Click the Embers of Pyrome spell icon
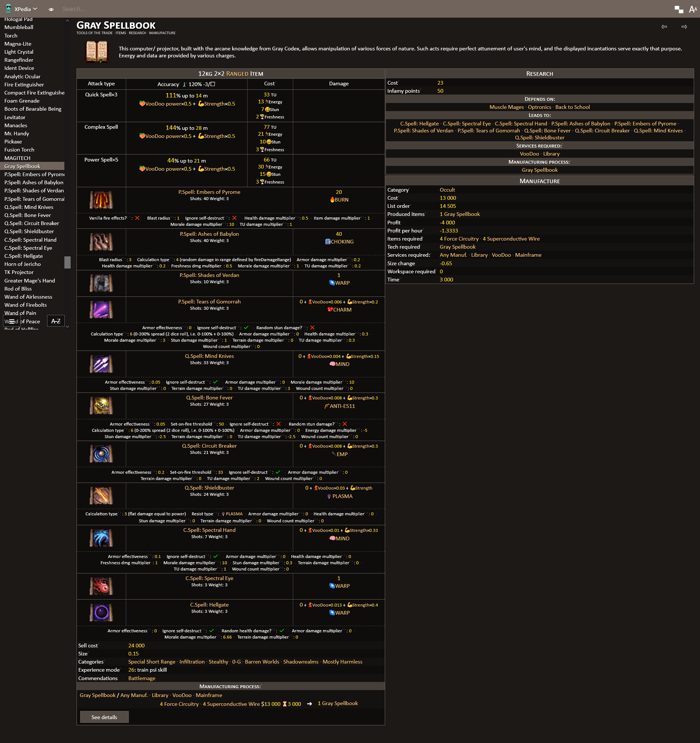The image size is (700, 743). (101, 200)
